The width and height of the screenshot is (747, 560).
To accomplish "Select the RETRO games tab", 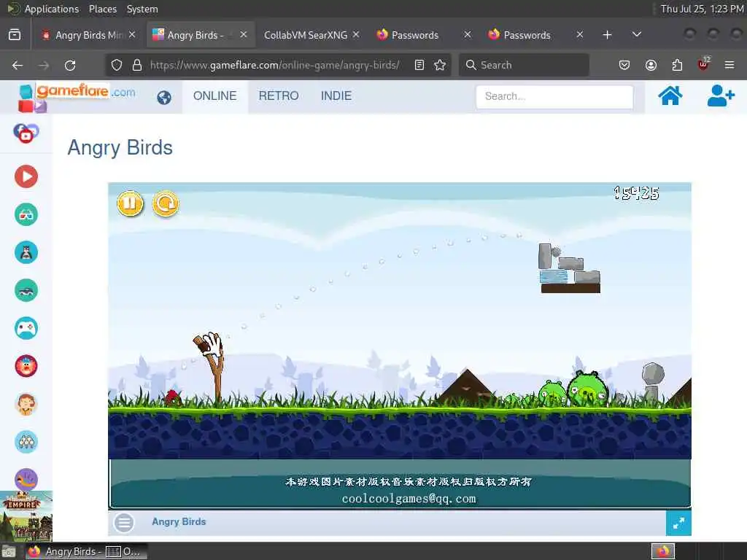I will 279,96.
